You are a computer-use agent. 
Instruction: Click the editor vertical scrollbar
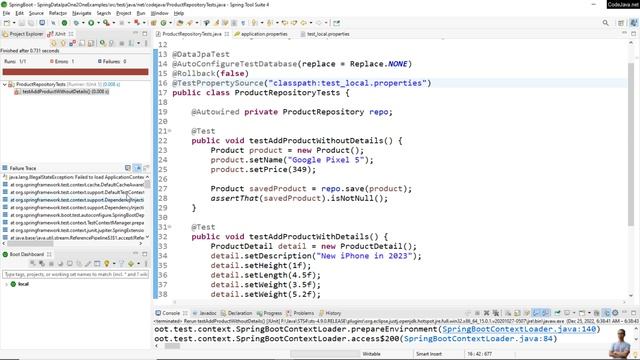[631, 143]
